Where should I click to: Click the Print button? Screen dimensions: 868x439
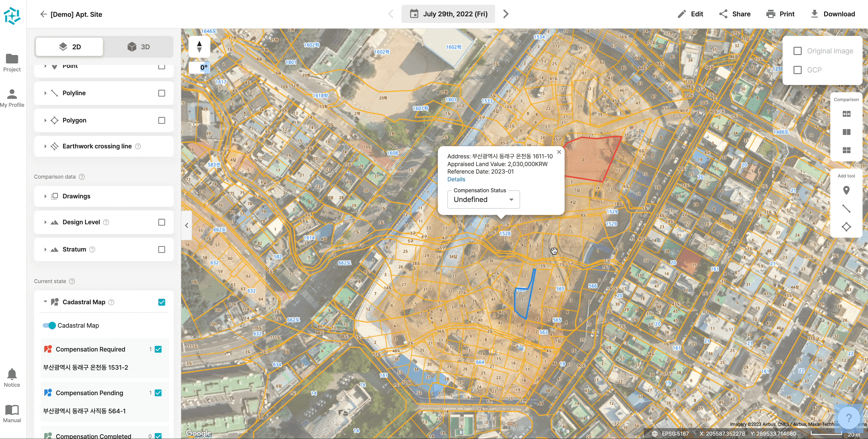pos(780,14)
